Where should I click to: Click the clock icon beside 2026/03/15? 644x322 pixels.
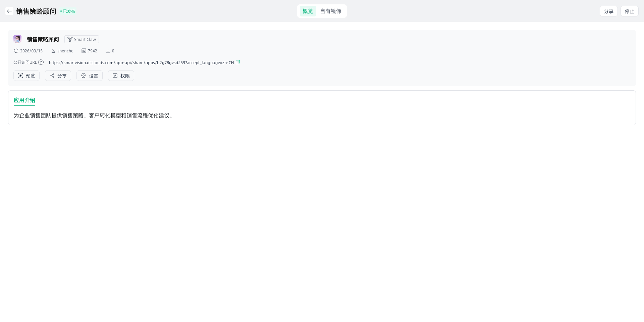[x=16, y=51]
